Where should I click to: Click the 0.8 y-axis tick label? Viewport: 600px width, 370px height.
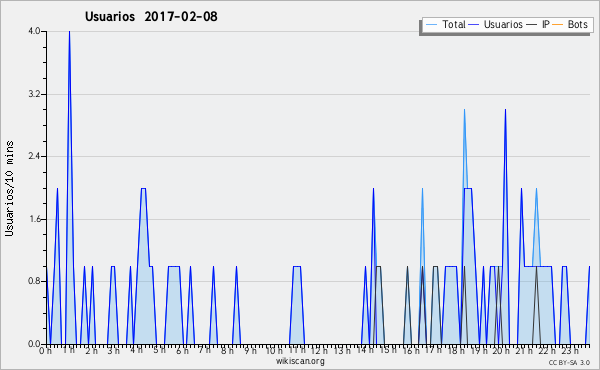34,281
